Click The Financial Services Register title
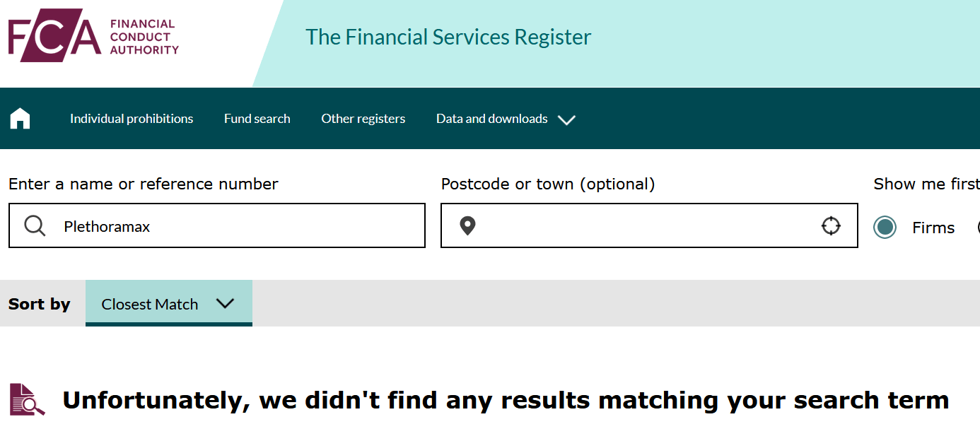The image size is (980, 441). click(x=448, y=37)
